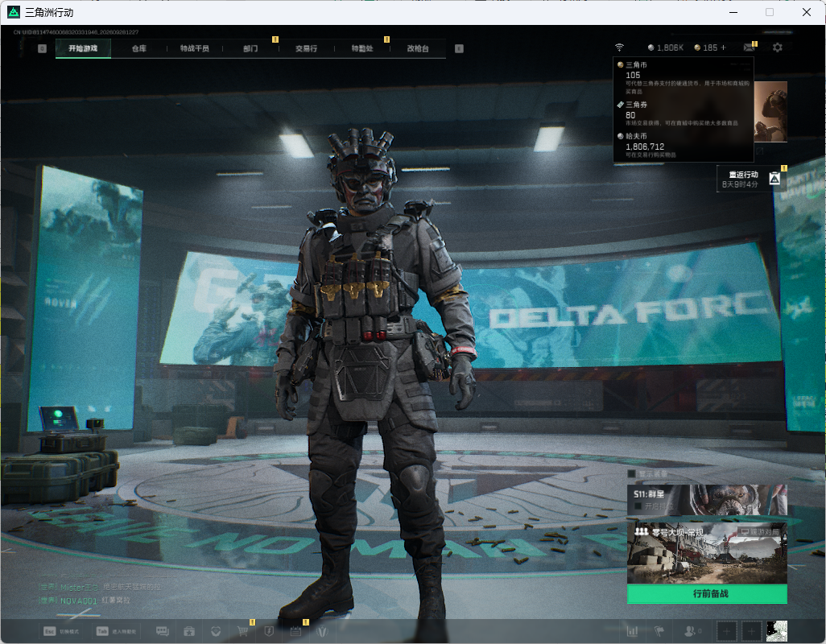Click the flag icon in bottom bar
This screenshot has height=644, width=826.
click(659, 631)
